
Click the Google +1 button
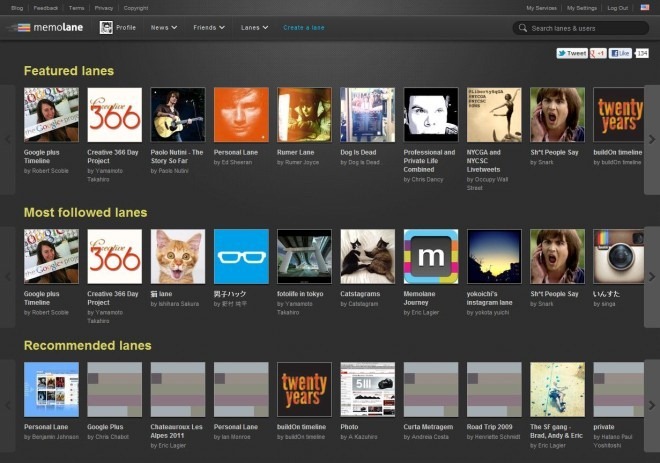coord(598,53)
